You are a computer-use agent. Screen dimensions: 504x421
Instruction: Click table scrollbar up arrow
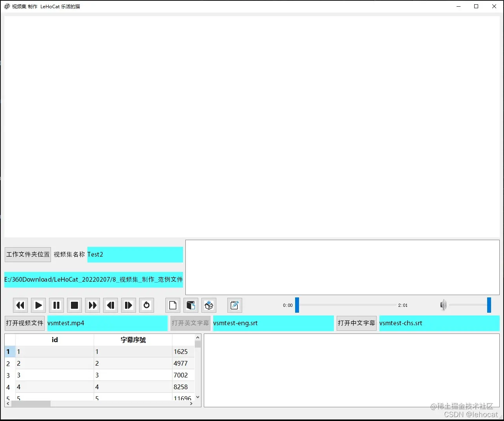pos(198,337)
